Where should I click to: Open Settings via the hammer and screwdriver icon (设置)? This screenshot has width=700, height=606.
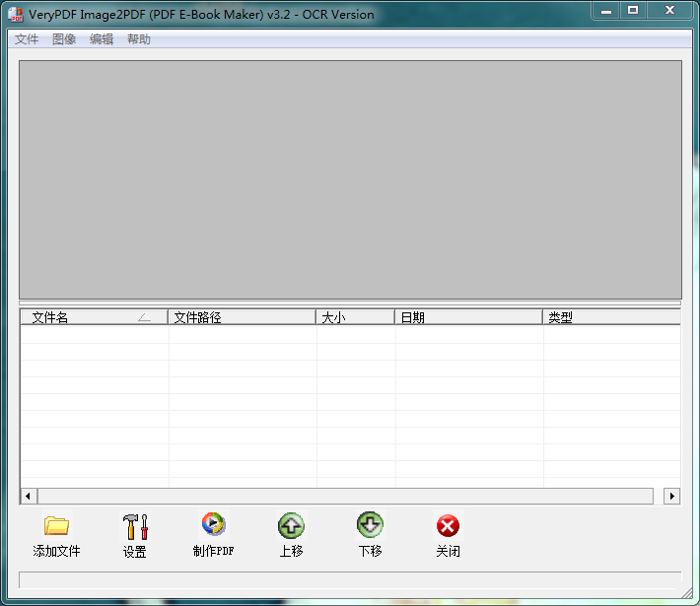135,526
